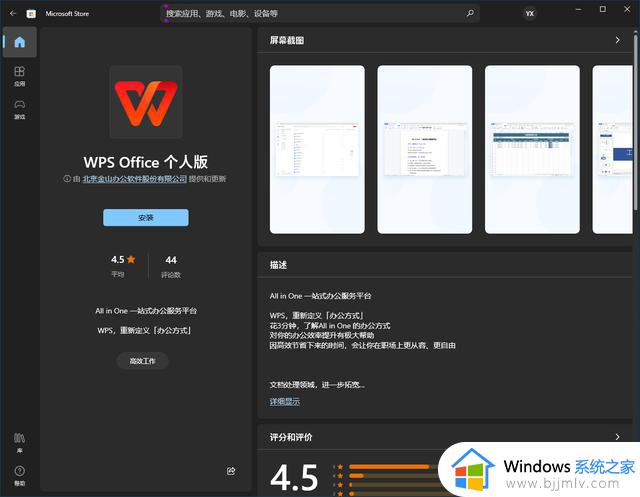Open the Home section in sidebar
The width and height of the screenshot is (640, 497).
pos(20,42)
